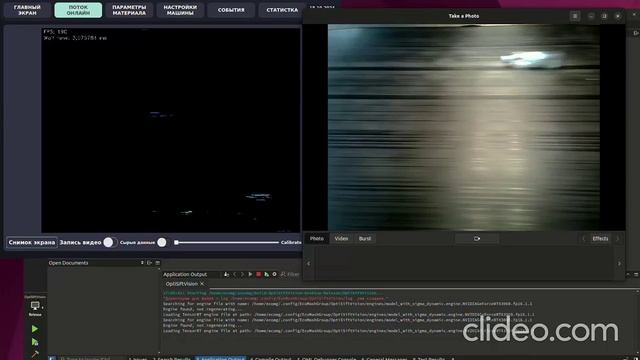This screenshot has height=360, width=640.
Task: Select Photo mode in Take a Photo
Action: coord(316,238)
